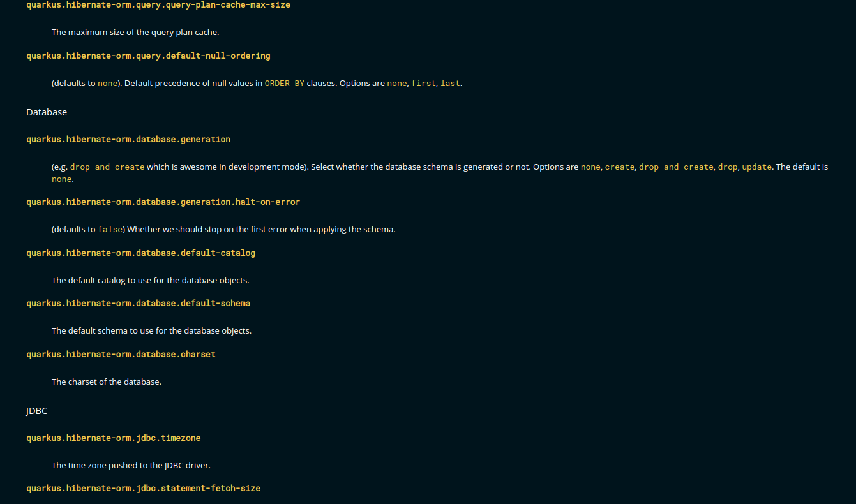This screenshot has height=504, width=856.
Task: Select the none default value under generation
Action: pos(61,179)
